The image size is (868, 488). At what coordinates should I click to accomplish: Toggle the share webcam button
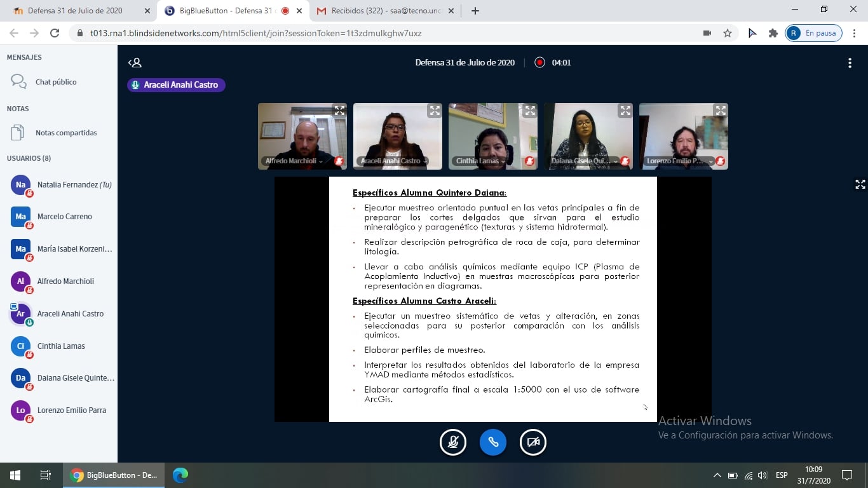[533, 442]
